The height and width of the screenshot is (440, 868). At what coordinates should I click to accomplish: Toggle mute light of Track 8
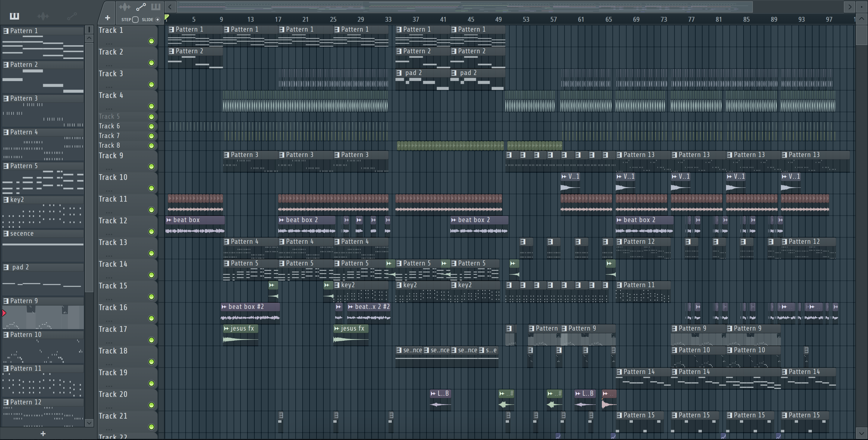[152, 146]
